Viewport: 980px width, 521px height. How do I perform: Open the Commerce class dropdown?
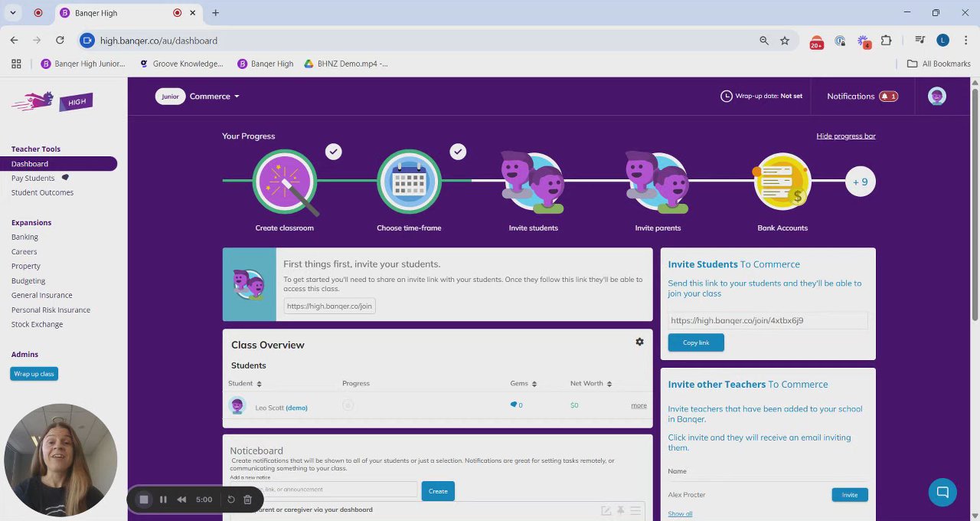(214, 97)
